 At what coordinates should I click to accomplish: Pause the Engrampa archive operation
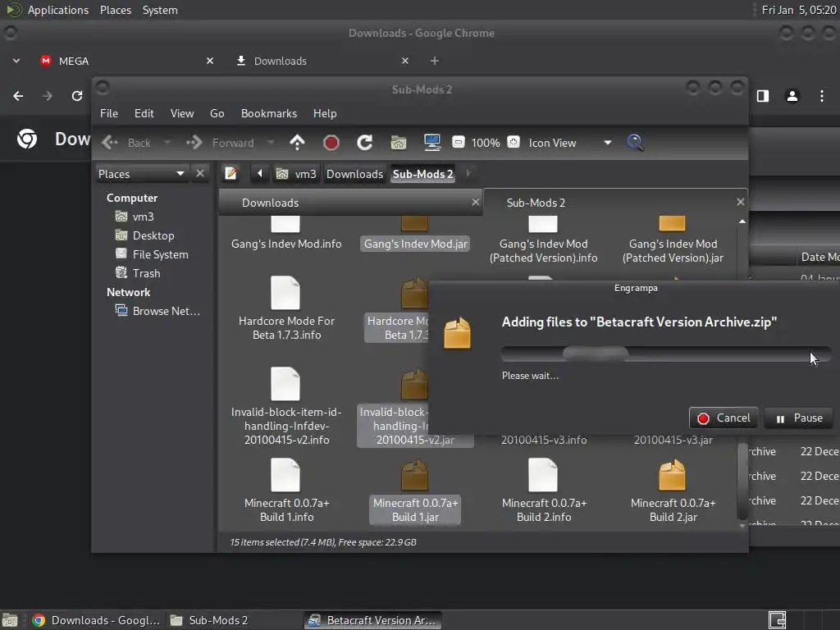[x=799, y=418]
